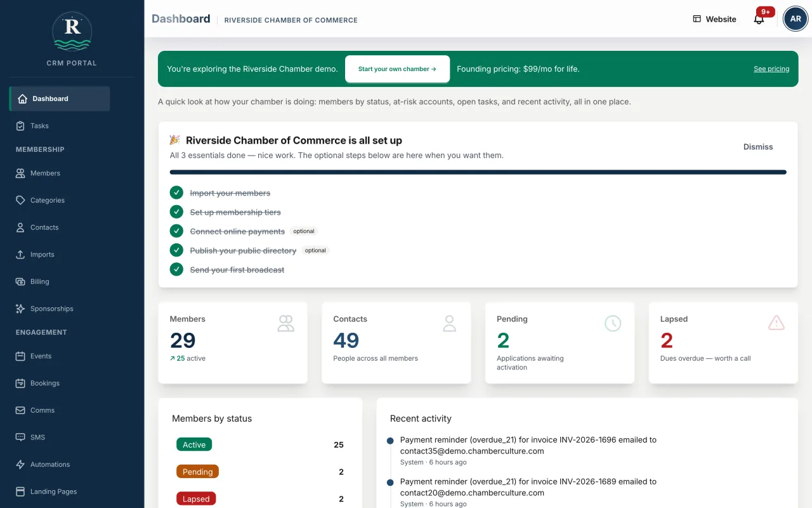This screenshot has height=508, width=812.
Task: Click Set up membership tiers link
Action: pyautogui.click(x=235, y=212)
